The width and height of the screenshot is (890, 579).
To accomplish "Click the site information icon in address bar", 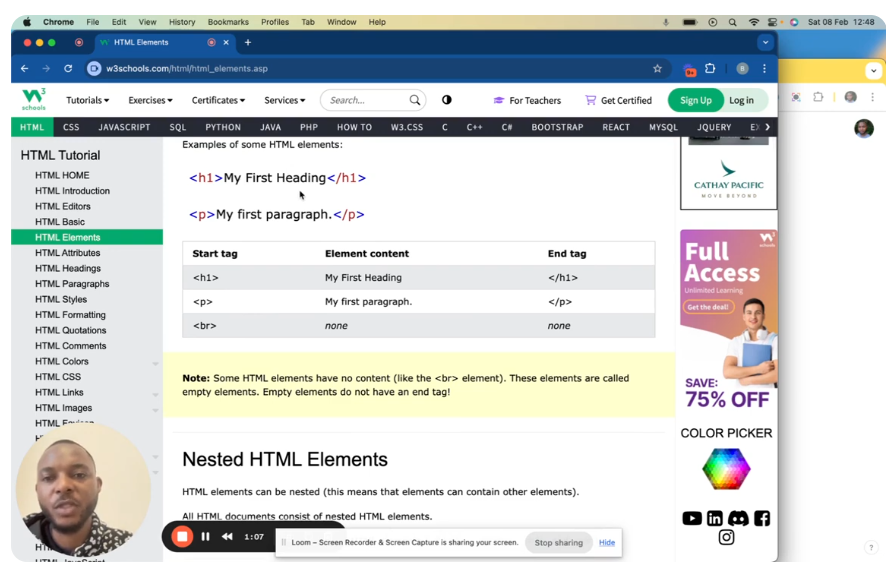I will pyautogui.click(x=94, y=69).
